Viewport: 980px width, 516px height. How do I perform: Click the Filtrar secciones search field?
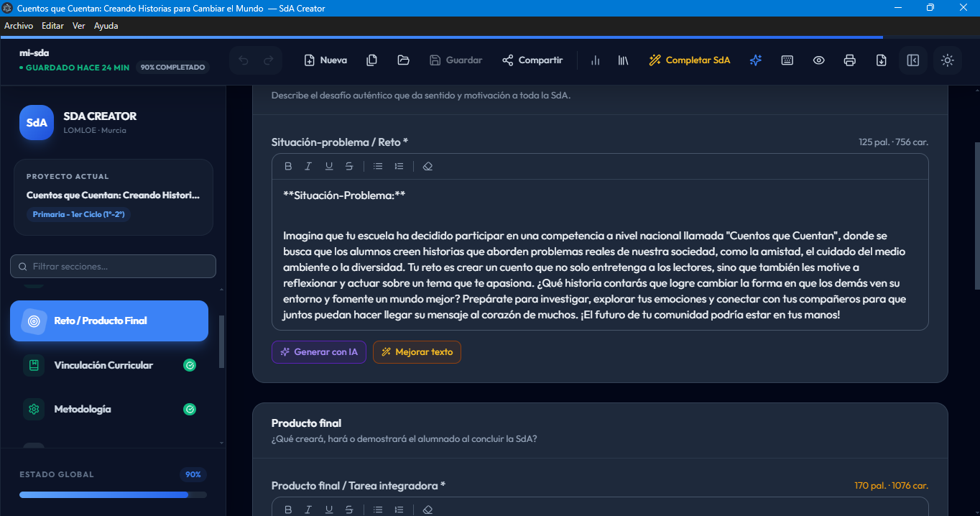[113, 266]
